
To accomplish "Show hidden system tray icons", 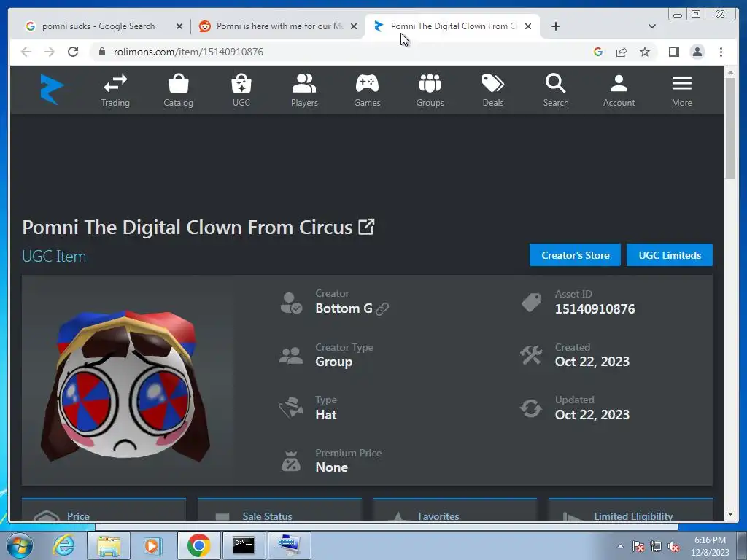I will click(620, 546).
